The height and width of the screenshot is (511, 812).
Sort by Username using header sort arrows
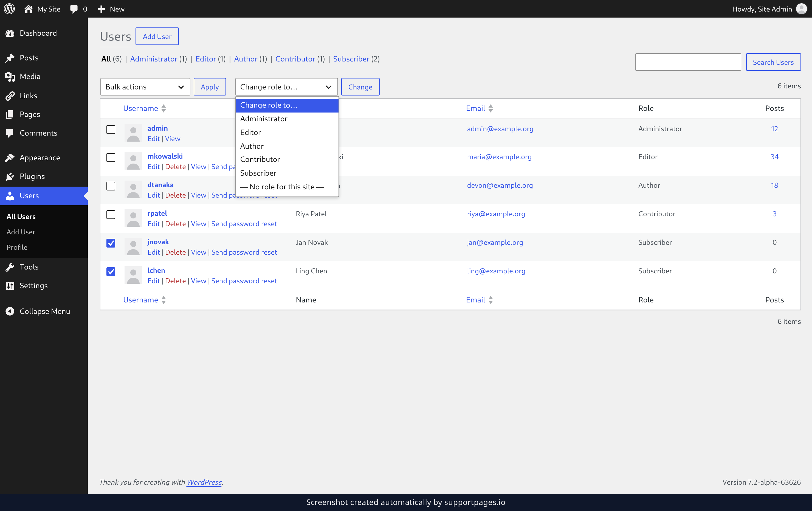point(163,108)
